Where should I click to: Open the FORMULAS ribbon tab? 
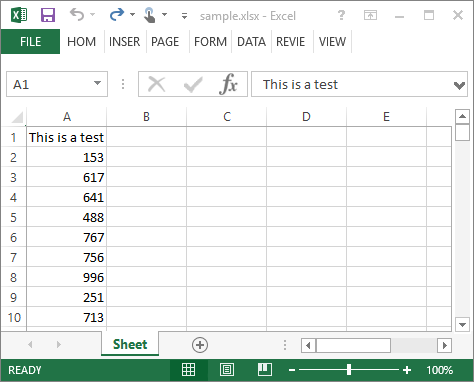point(210,42)
